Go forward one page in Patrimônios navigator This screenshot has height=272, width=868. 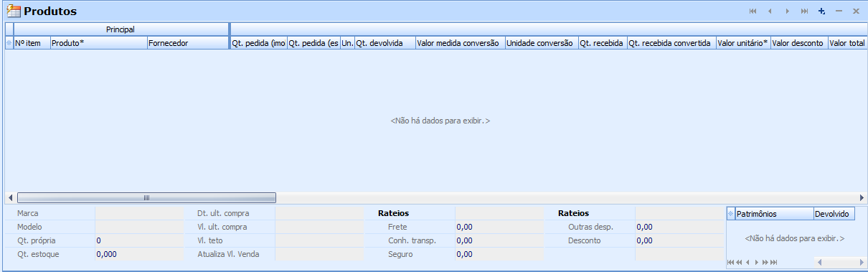765,263
